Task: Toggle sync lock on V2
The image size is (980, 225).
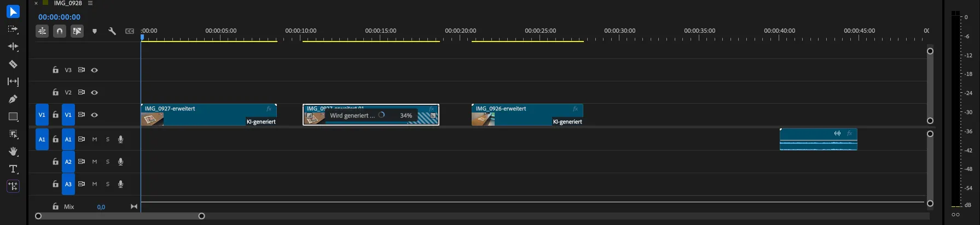Action: [x=82, y=92]
